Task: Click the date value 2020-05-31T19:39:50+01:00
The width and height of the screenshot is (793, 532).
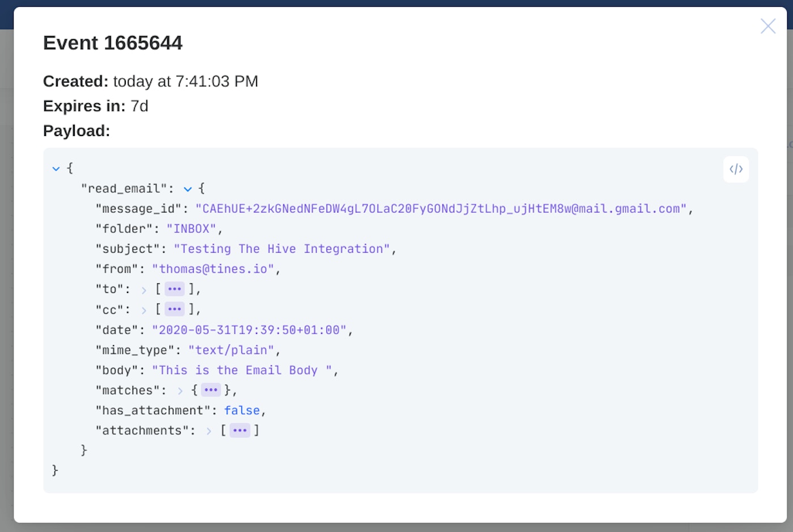Action: (x=249, y=330)
